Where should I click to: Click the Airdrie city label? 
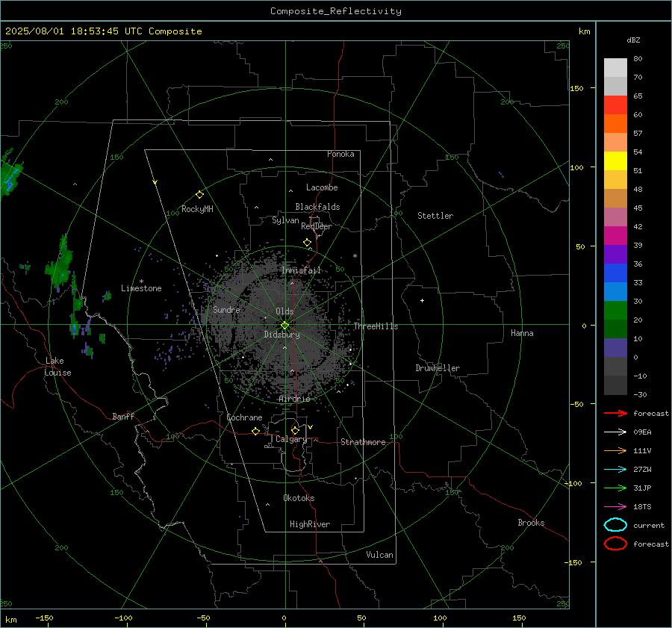click(x=294, y=399)
